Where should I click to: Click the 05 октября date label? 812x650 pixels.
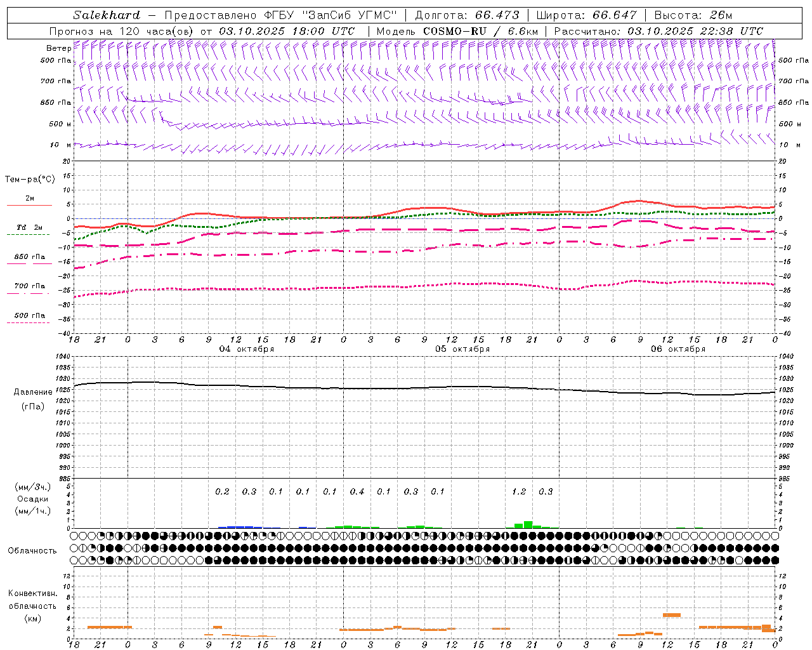[x=462, y=349]
